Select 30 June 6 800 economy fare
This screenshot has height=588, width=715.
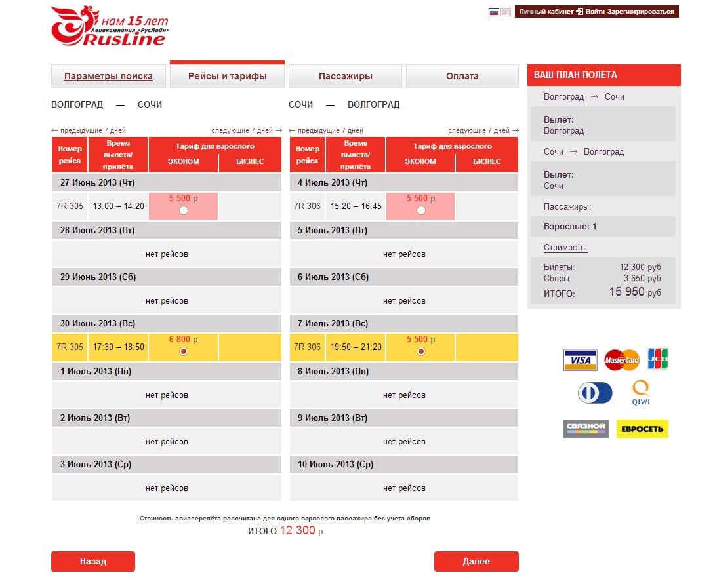click(183, 351)
